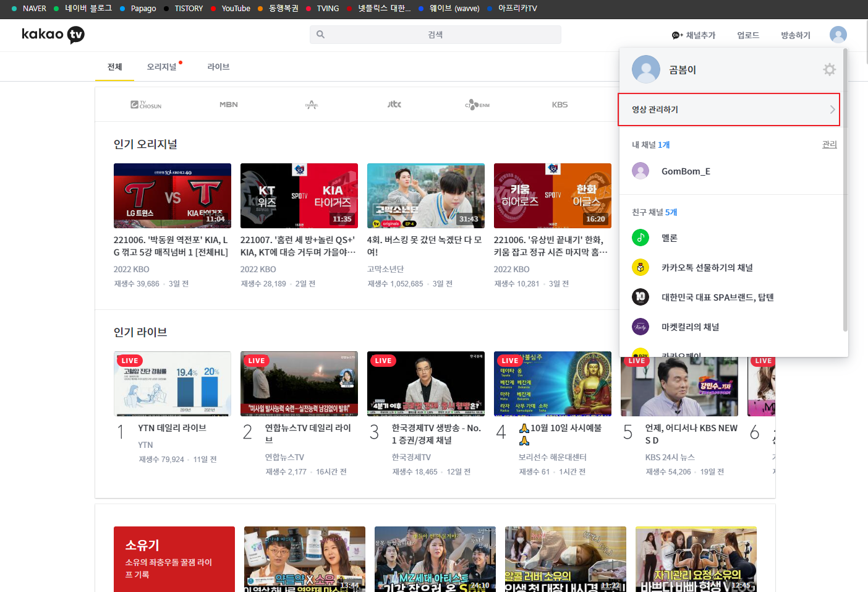Click the 검색 search field

(435, 35)
